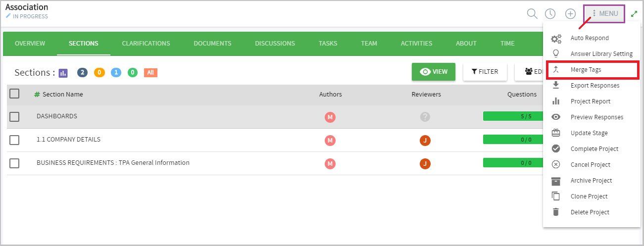The width and height of the screenshot is (644, 246).
Task: Choose Project Report from the menu
Action: (592, 101)
